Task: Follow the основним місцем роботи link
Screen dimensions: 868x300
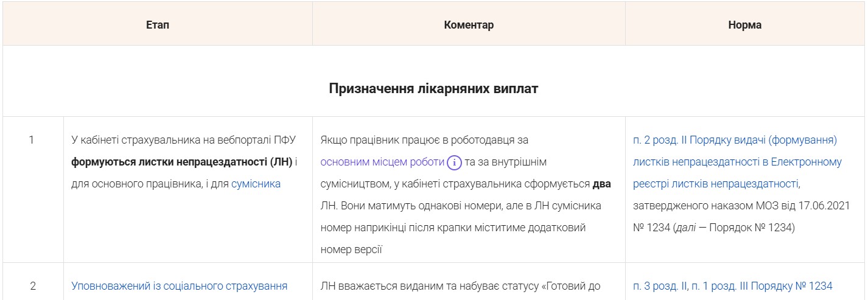Action: tap(382, 162)
